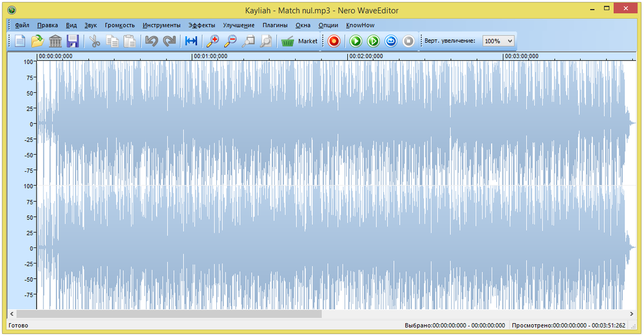The width and height of the screenshot is (644, 336).
Task: Open the KnowHow menu
Action: coord(360,25)
